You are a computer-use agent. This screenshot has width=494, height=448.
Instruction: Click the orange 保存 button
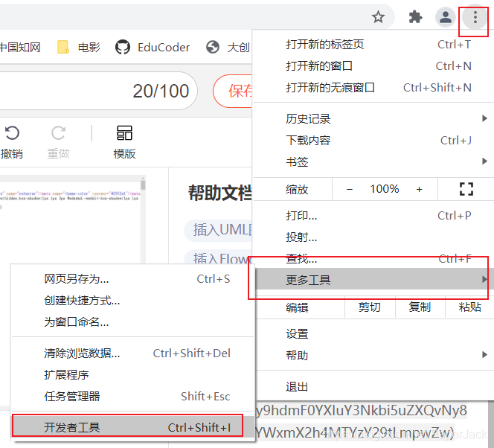pyautogui.click(x=233, y=91)
